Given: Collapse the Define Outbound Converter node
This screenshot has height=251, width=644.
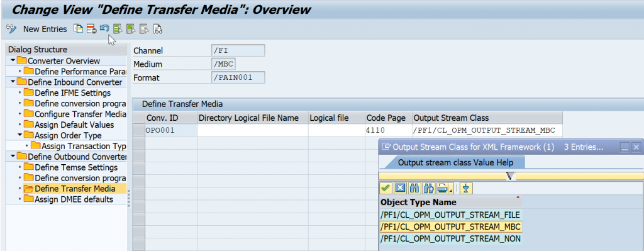Looking at the screenshot, I should coord(13,156).
